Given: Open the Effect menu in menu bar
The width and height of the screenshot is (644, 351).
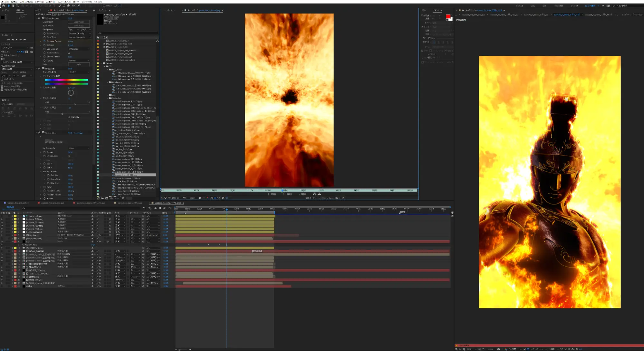Looking at the screenshot, I should point(51,2).
